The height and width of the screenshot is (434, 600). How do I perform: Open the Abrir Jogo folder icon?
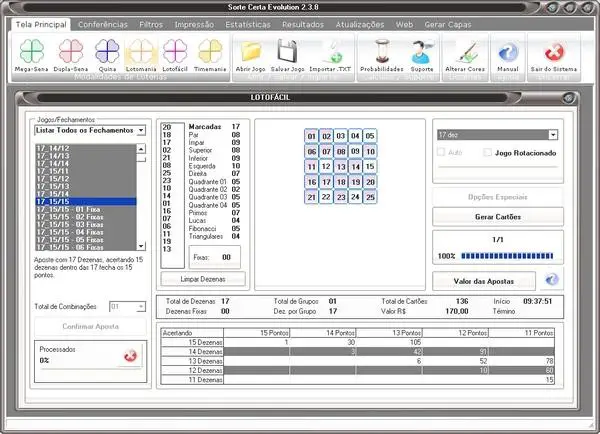click(x=251, y=51)
